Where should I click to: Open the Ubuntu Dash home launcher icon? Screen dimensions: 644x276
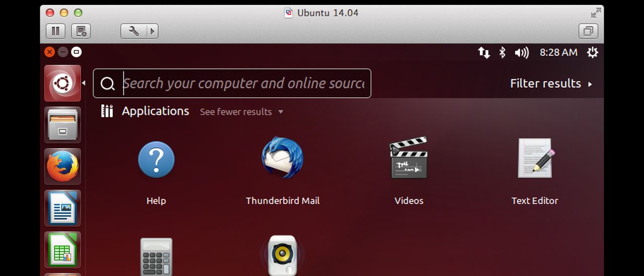tap(62, 83)
